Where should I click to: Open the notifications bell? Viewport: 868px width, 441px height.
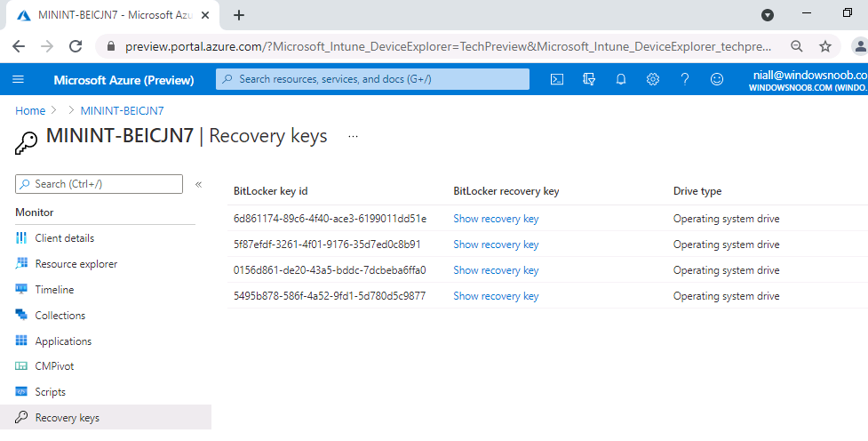point(621,79)
